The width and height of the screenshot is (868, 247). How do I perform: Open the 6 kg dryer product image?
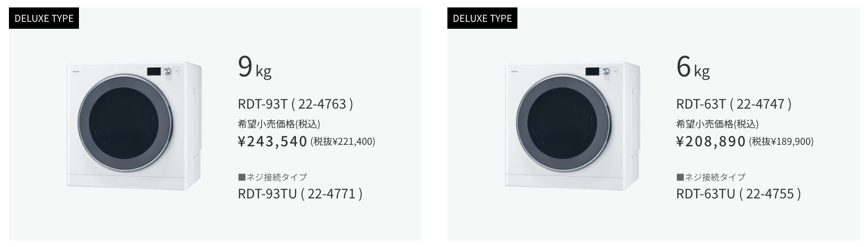coord(573,126)
